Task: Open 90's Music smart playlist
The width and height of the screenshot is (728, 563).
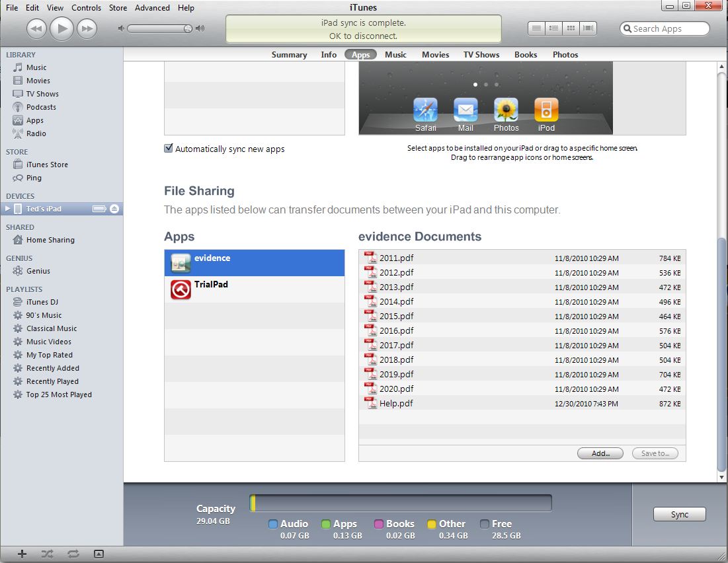Action: pos(44,315)
